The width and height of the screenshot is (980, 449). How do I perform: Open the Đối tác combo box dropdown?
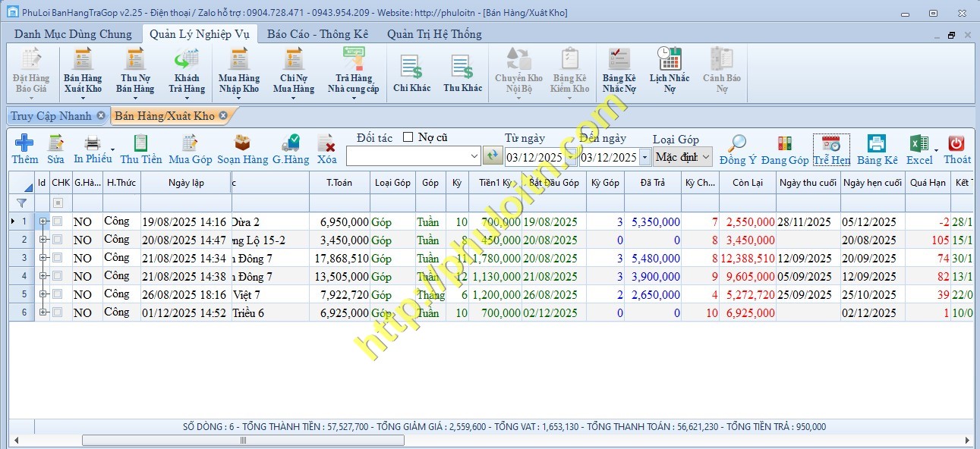[x=474, y=156]
